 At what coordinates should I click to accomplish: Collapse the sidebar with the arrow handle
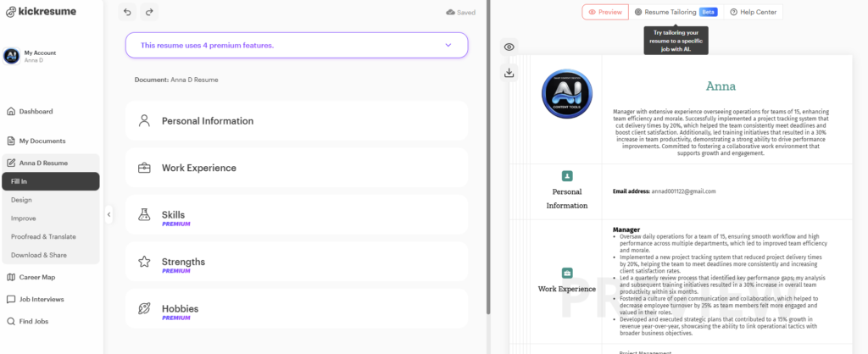click(108, 215)
